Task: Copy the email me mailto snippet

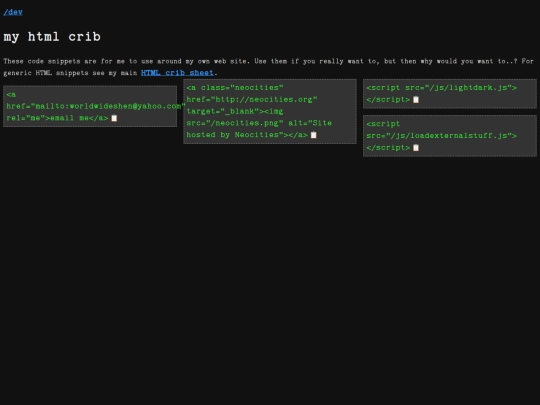Action: coord(114,118)
